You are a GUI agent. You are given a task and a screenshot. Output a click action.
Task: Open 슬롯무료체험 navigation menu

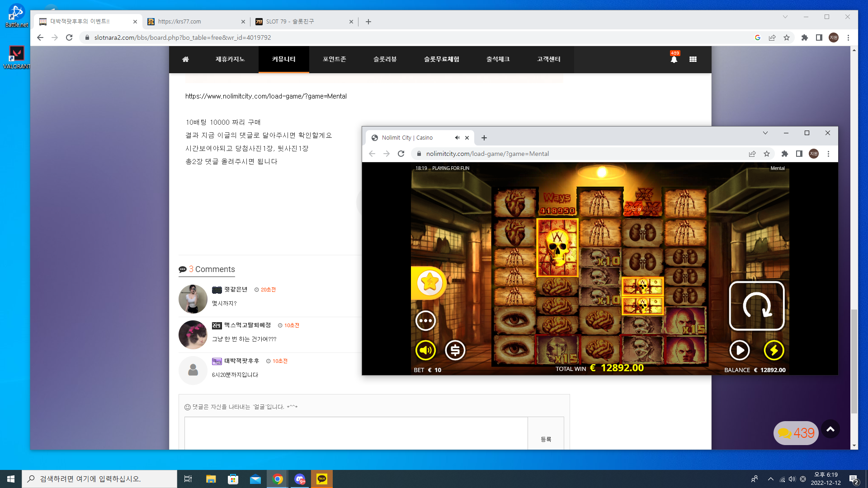tap(442, 59)
